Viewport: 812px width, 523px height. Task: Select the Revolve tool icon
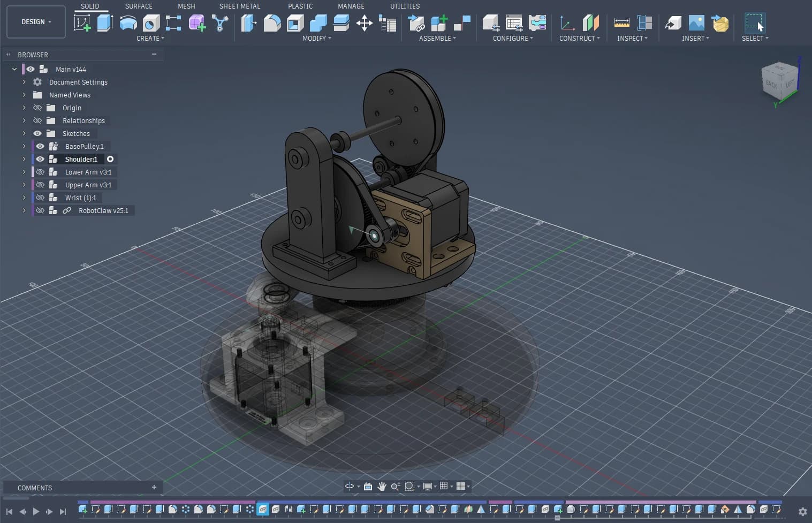(128, 23)
